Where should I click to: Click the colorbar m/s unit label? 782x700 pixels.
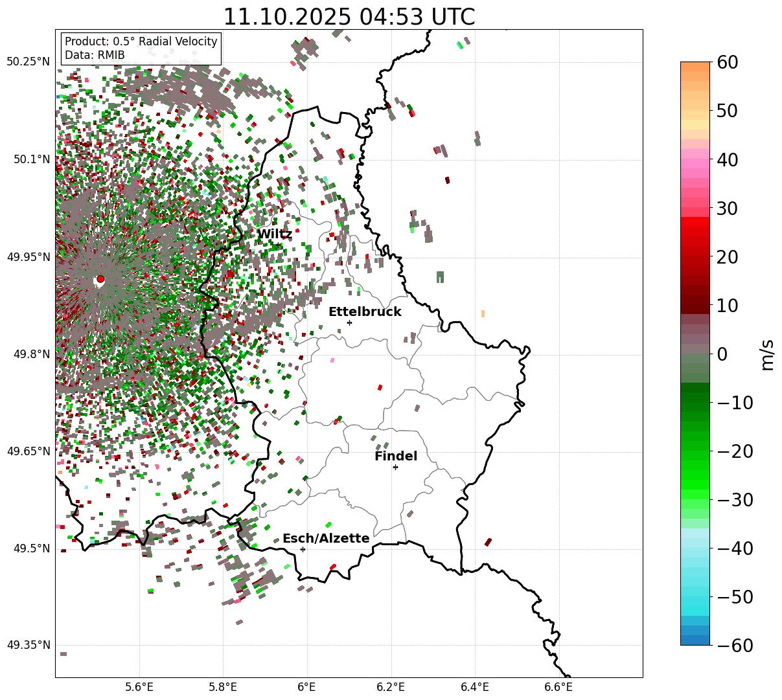(767, 354)
